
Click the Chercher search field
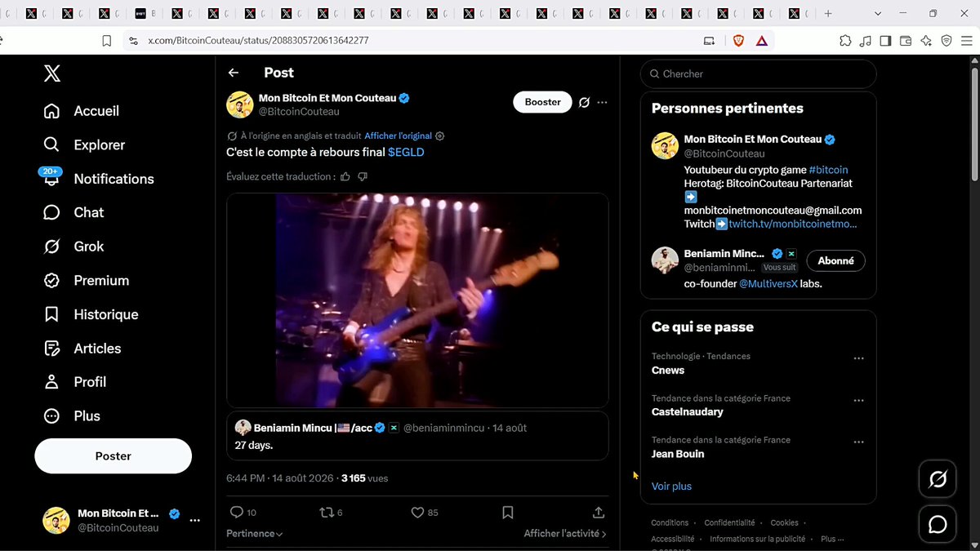758,73
